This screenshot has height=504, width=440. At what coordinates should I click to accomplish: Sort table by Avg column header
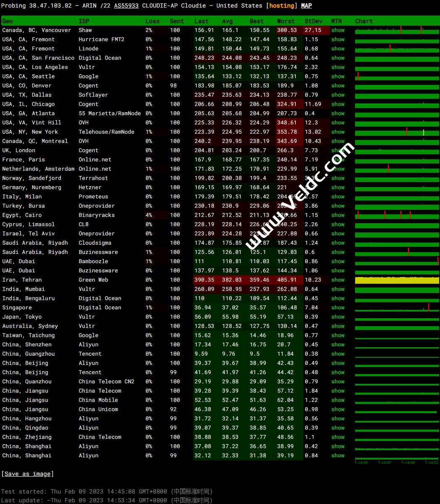(x=227, y=21)
